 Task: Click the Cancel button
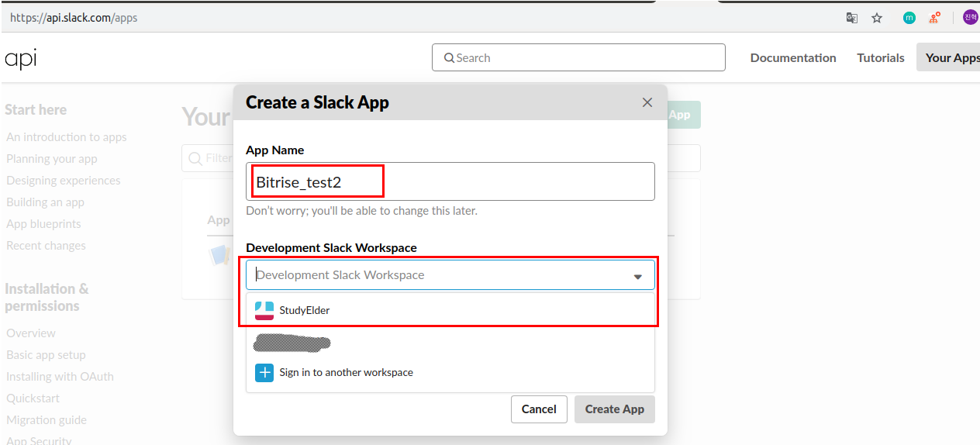(x=539, y=409)
